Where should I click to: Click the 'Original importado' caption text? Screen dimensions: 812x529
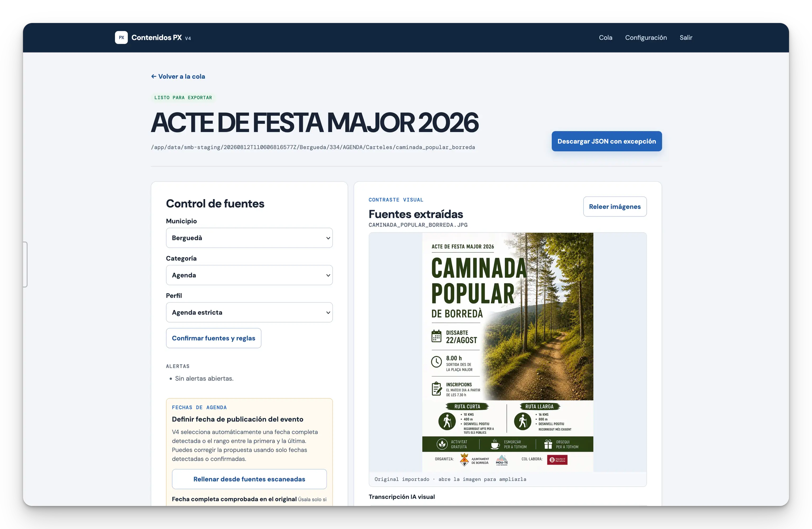pos(450,479)
